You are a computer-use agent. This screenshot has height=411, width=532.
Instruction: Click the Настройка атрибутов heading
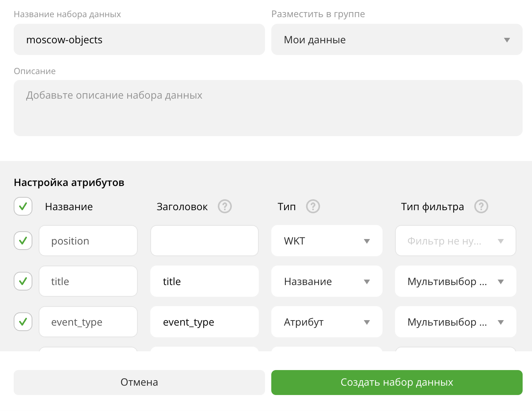pyautogui.click(x=69, y=182)
